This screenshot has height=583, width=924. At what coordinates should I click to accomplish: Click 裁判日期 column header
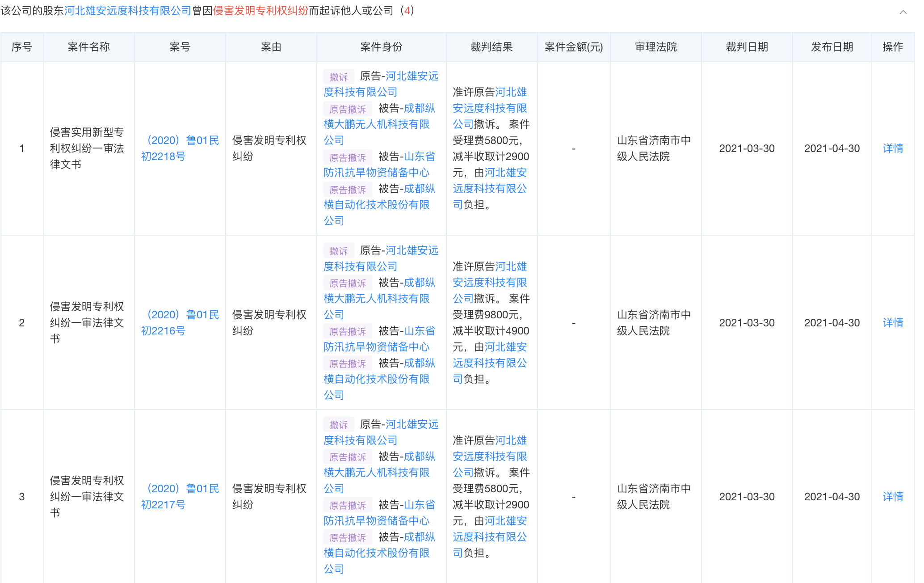click(746, 47)
